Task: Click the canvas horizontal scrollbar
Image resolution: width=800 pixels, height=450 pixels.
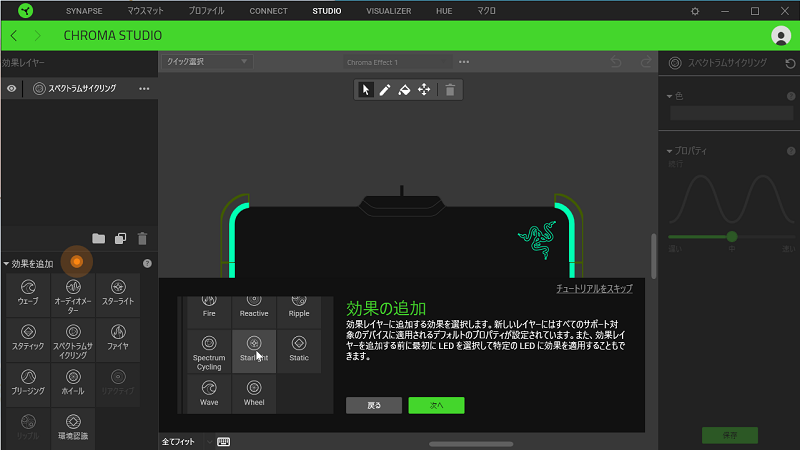Action: (x=471, y=444)
